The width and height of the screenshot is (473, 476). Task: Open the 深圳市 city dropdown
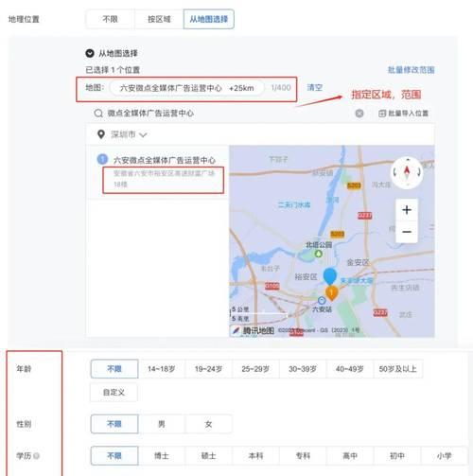129,134
